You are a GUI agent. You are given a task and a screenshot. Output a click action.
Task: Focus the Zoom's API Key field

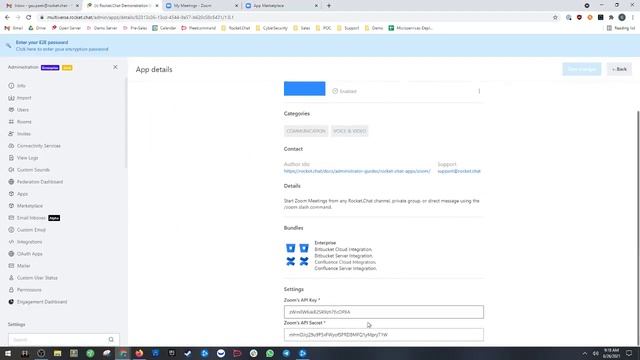(384, 312)
